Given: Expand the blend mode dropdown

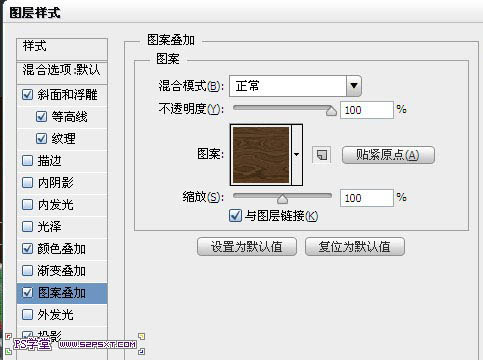Looking at the screenshot, I should (x=354, y=86).
